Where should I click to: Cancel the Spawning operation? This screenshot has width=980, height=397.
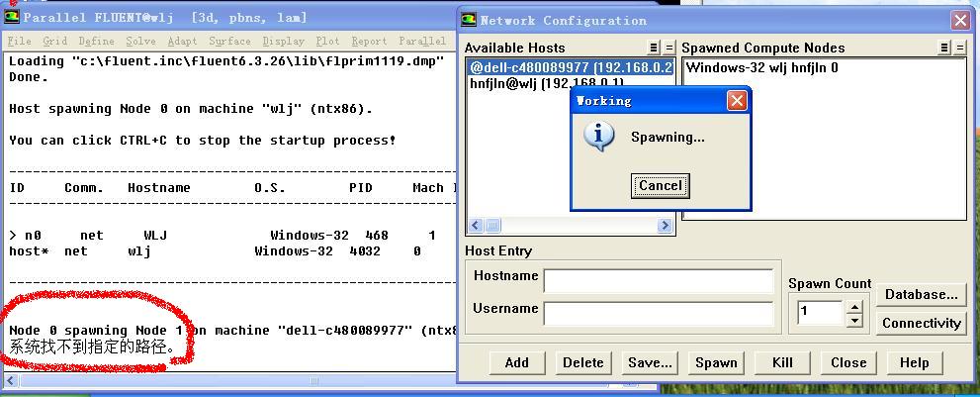coord(660,185)
